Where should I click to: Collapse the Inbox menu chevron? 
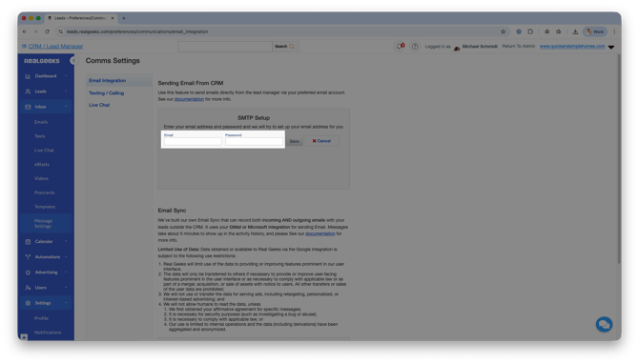[66, 107]
